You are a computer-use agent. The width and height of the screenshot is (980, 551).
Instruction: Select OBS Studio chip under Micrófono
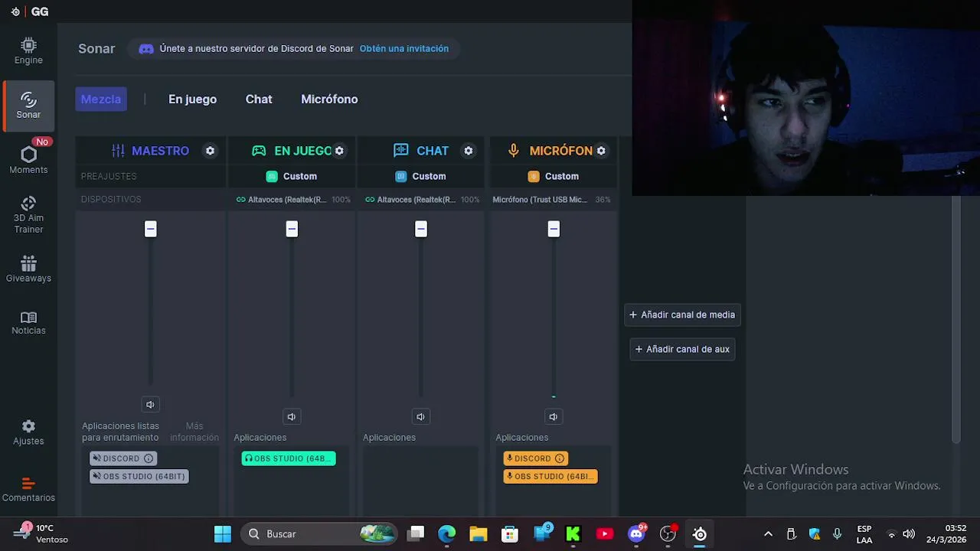click(x=550, y=476)
